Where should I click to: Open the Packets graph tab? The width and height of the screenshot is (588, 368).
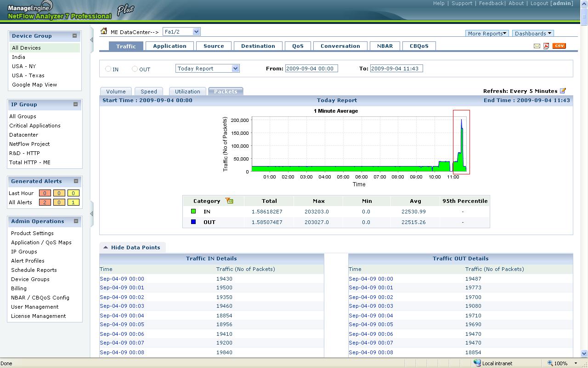coord(226,92)
